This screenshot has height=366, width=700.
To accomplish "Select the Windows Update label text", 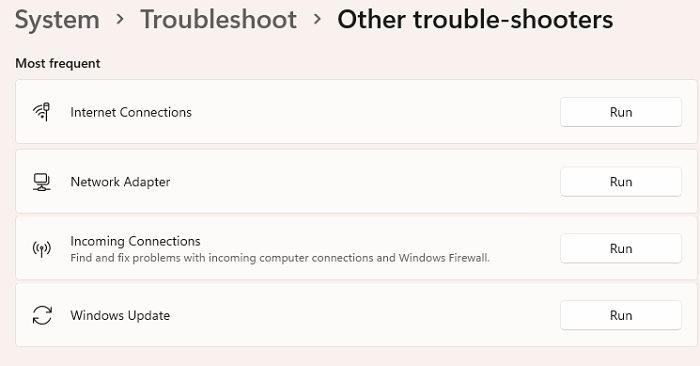I will point(120,315).
